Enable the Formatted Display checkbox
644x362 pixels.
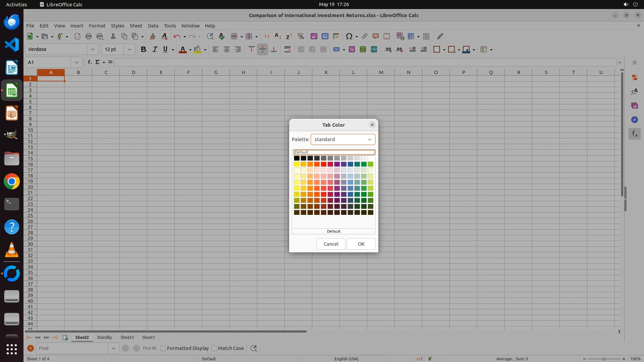click(163, 348)
